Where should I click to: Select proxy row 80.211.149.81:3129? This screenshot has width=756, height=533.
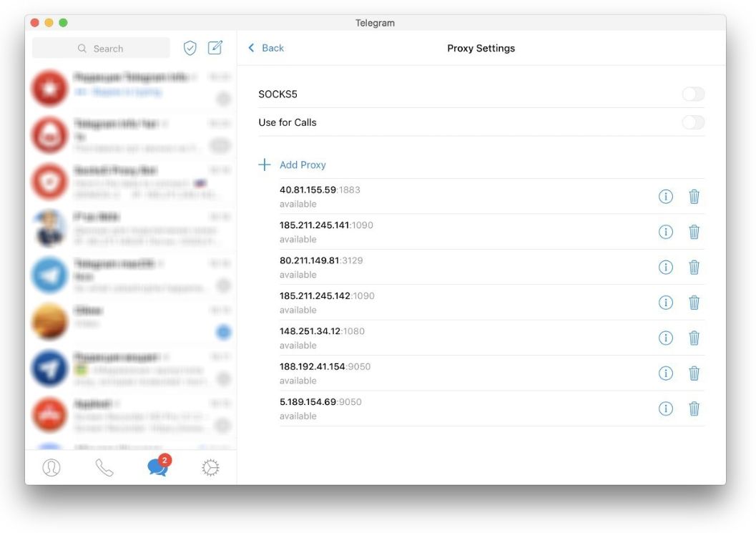click(492, 268)
